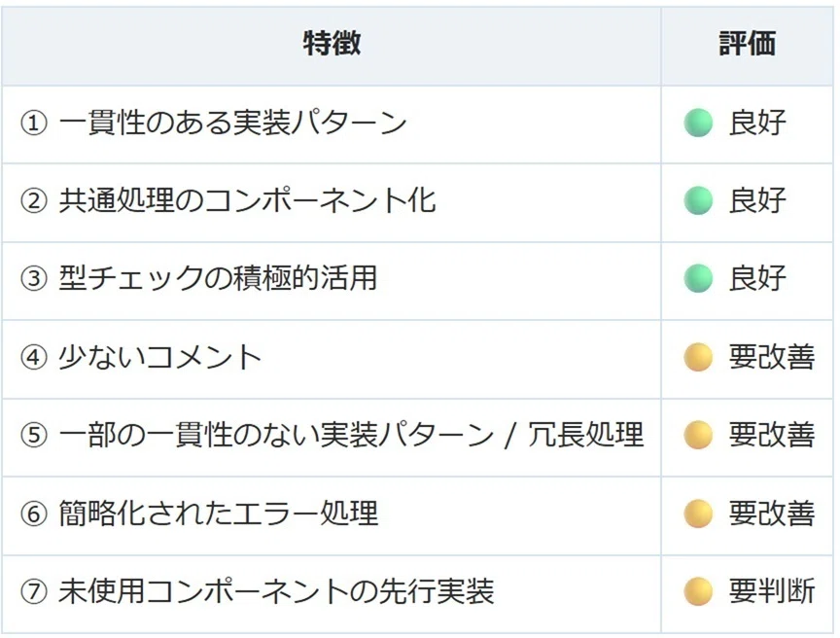Screen dimensions: 840x638
Task: Click the 要改善 label in row ④
Action: click(x=772, y=357)
